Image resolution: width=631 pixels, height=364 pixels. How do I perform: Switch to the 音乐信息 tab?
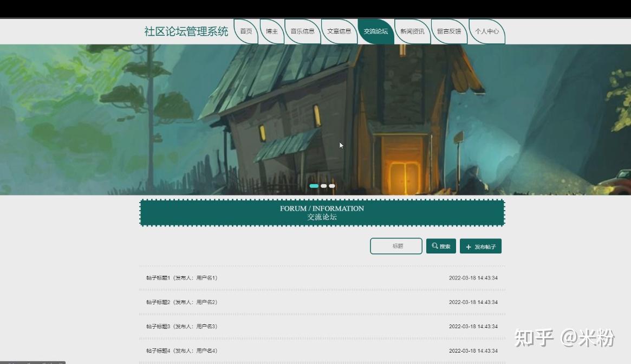click(303, 31)
